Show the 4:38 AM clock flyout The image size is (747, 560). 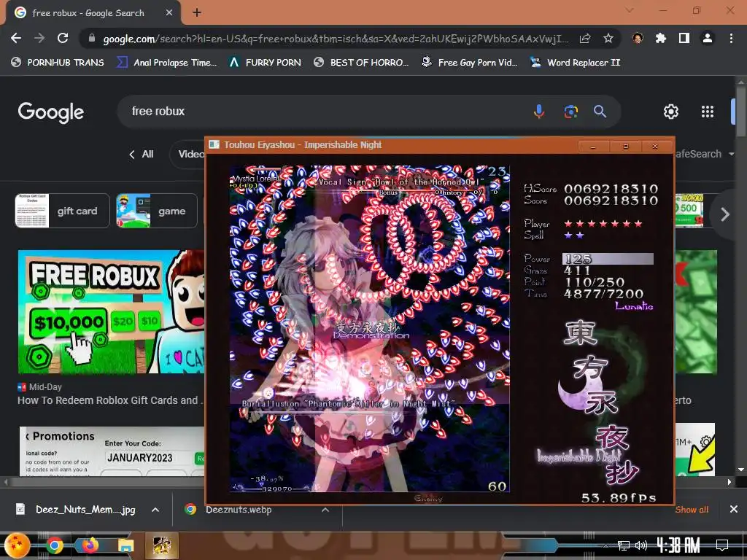click(678, 545)
